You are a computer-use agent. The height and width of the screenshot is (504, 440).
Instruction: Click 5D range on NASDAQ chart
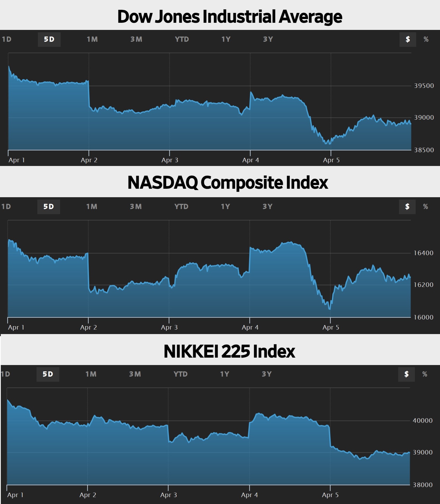(x=49, y=207)
